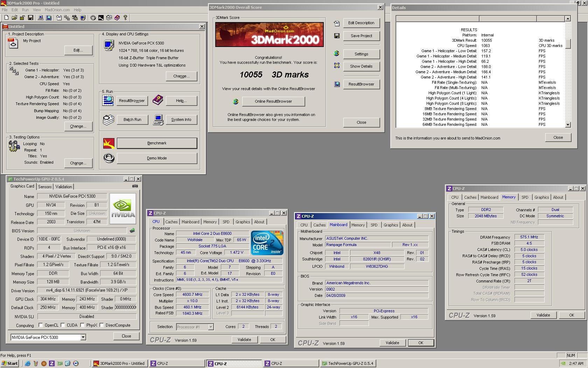Click Edit in Project Description
The height and width of the screenshot is (368, 588).
78,50
